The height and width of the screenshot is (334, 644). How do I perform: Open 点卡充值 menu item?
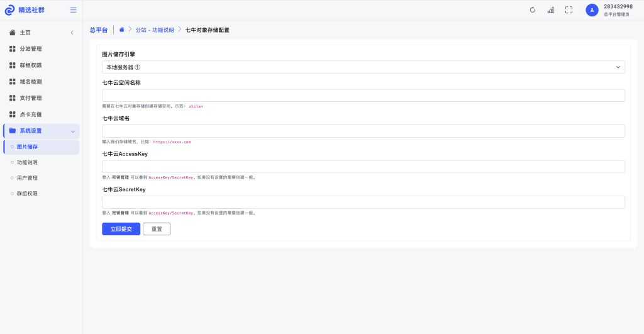click(x=41, y=114)
